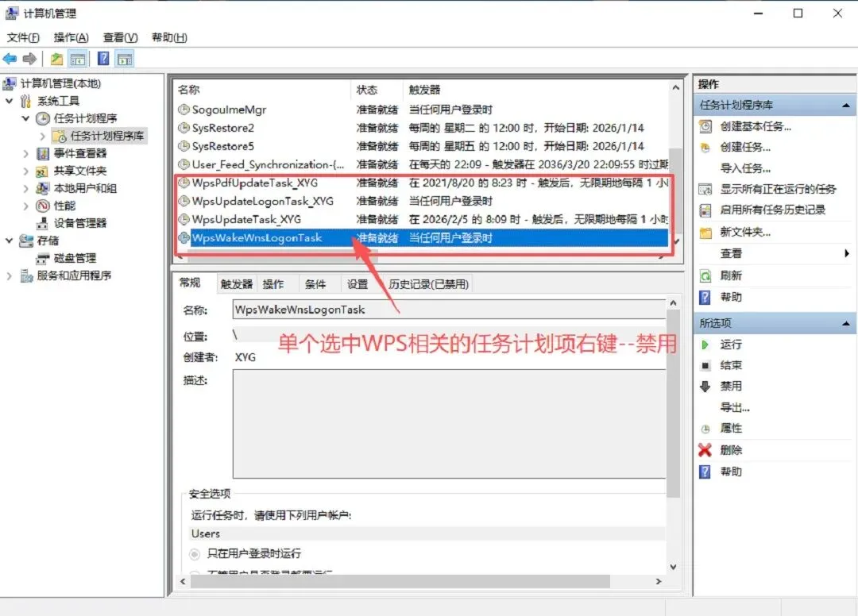Collapse the 任务计划程序 tree node
Screen dimensions: 858x616
tap(25, 118)
